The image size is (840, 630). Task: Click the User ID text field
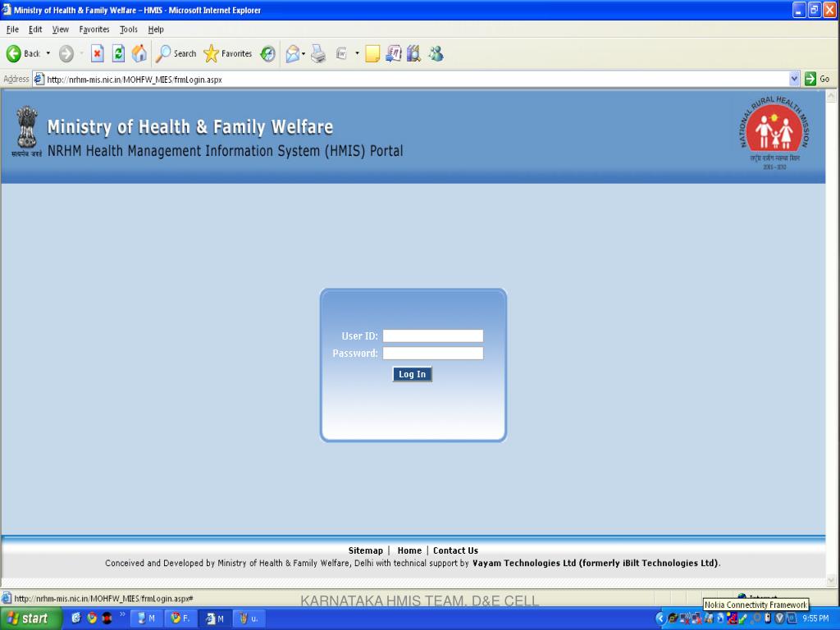pos(432,336)
